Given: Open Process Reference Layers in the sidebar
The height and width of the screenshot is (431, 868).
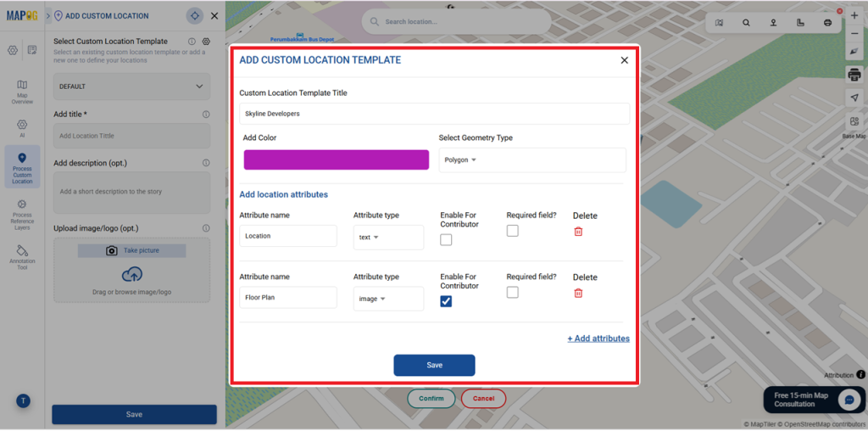Looking at the screenshot, I should click(22, 215).
